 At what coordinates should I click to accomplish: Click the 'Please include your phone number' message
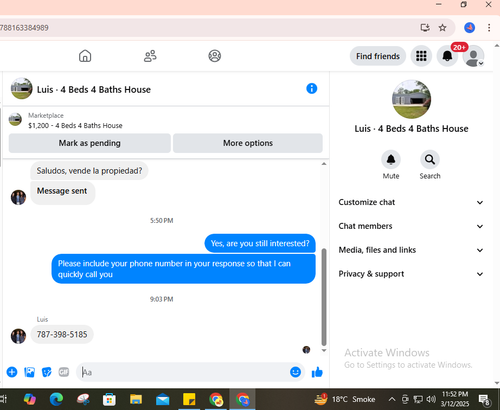tap(183, 269)
